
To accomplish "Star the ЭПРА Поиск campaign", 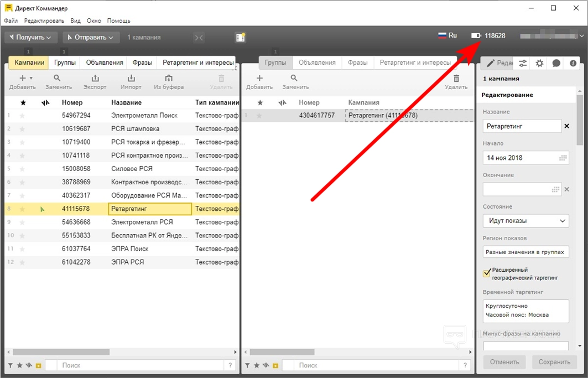I will point(22,249).
